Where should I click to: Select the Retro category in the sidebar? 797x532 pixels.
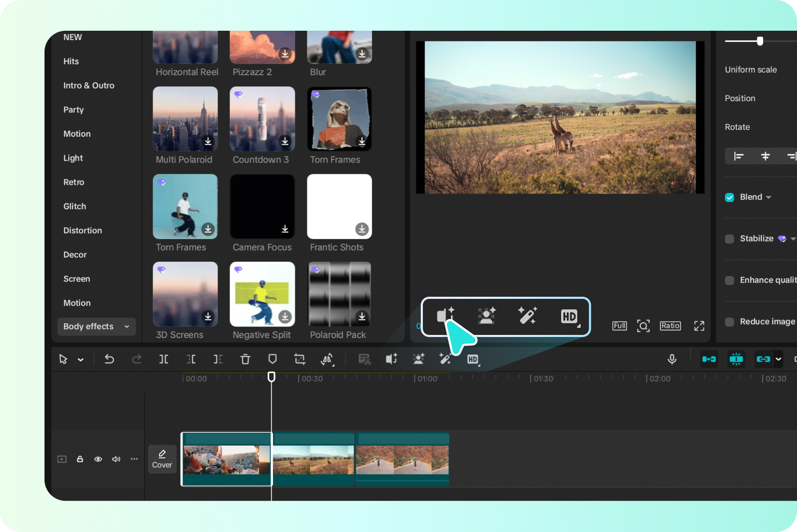[x=74, y=182]
